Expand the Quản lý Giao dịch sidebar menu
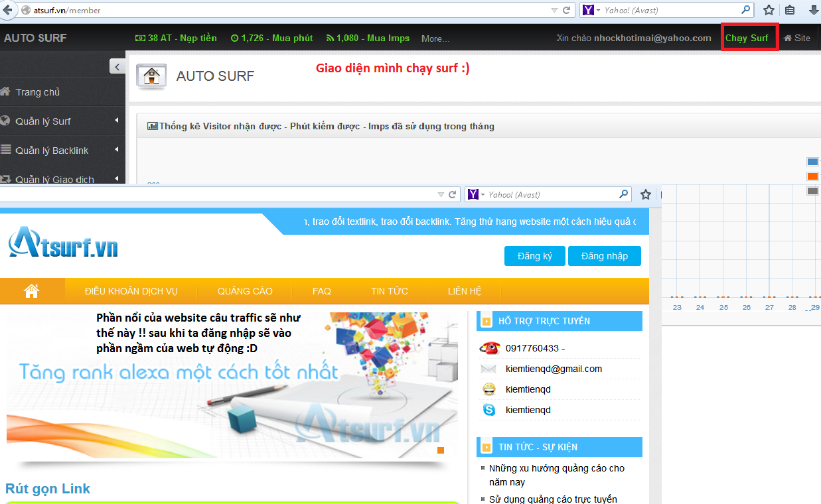Screen dimensions: 821x504 (63, 176)
